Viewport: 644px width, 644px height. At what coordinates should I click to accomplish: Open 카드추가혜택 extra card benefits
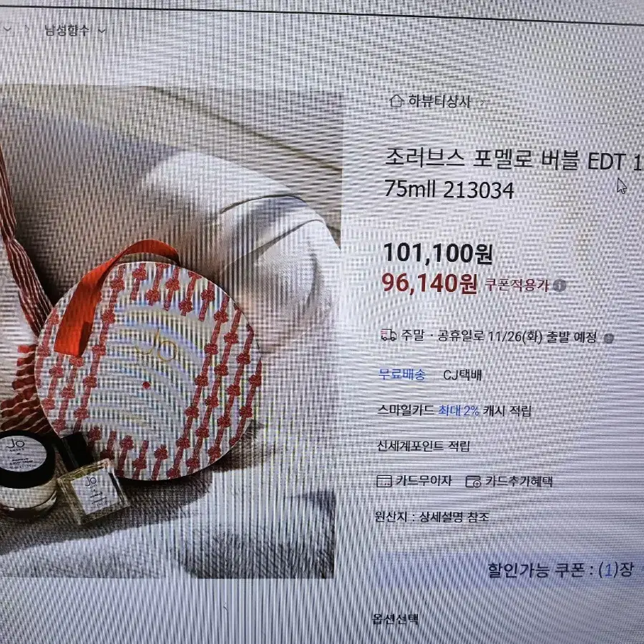(x=518, y=481)
